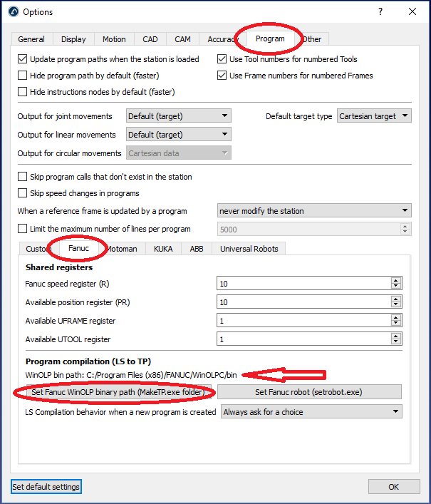Open the Universal Robots tab
Viewport: 431px width, 504px height.
coord(249,249)
